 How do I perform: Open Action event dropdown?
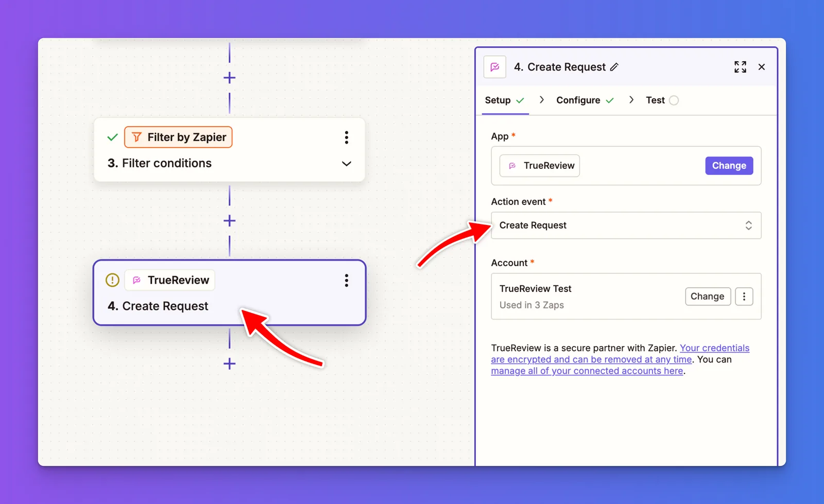point(626,225)
